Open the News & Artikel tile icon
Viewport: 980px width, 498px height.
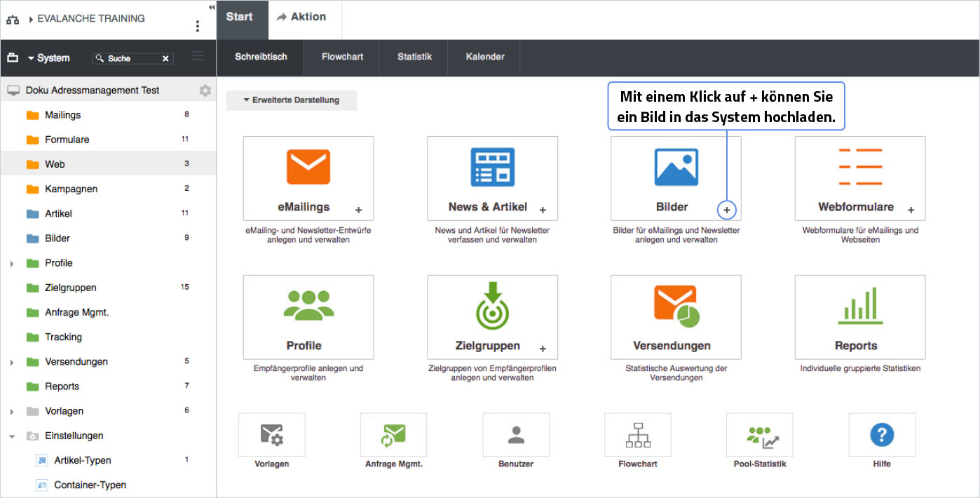(492, 167)
